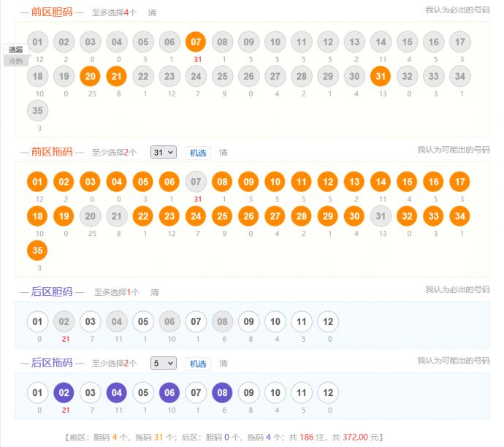Open the 5 count dropdown for 后区拖码
The height and width of the screenshot is (447, 504).
pyautogui.click(x=164, y=363)
